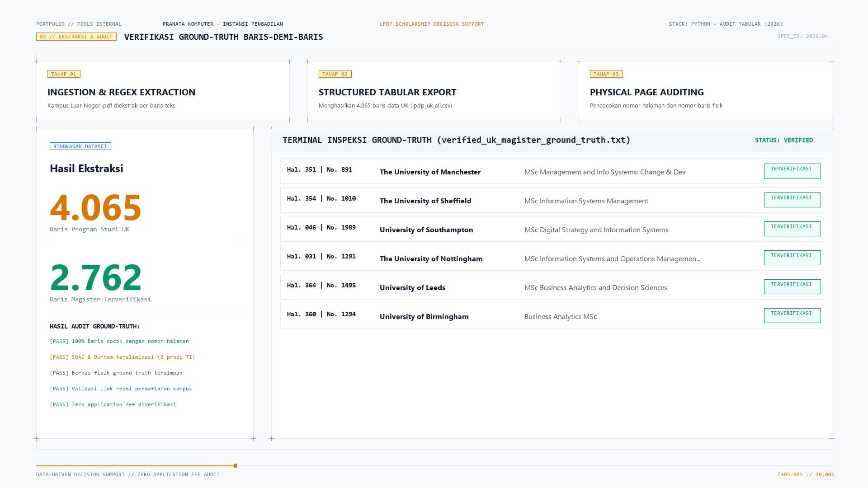Click 'MSc Business Analytics and Decision Sciences' text
Screen dimensions: 868x488
pos(596,287)
